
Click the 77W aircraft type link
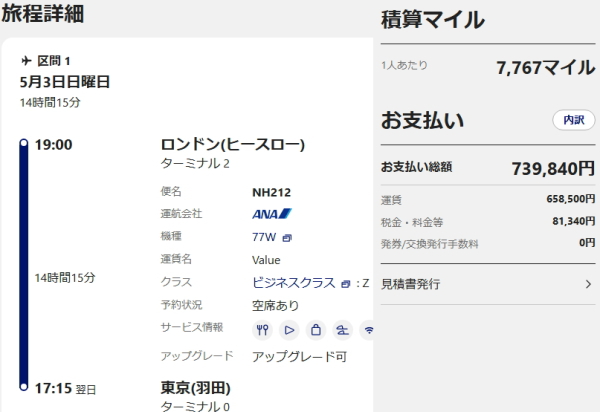point(264,237)
